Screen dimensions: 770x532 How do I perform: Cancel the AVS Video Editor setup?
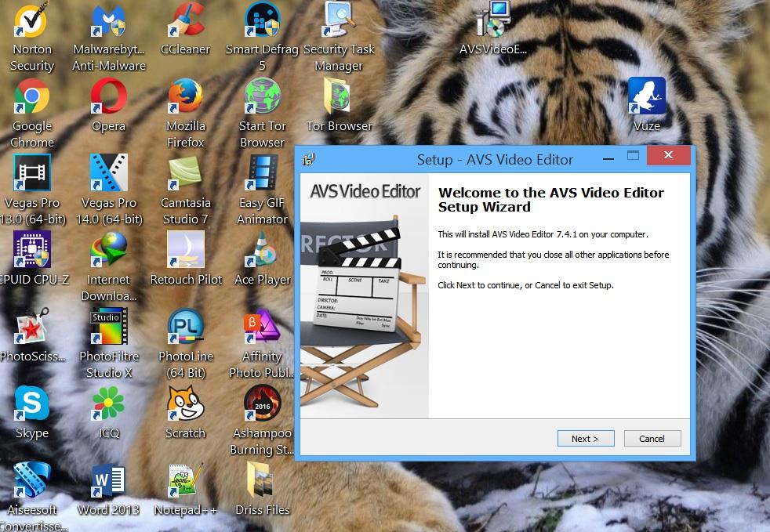click(652, 439)
